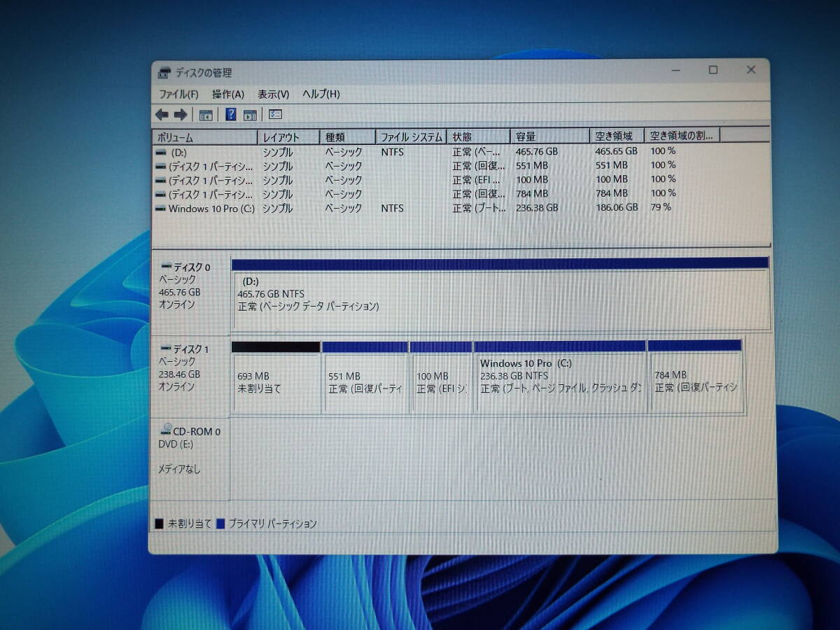Select the Windows 10 Pro (C:) volume row
Image resolution: width=840 pixels, height=630 pixels.
[461, 208]
